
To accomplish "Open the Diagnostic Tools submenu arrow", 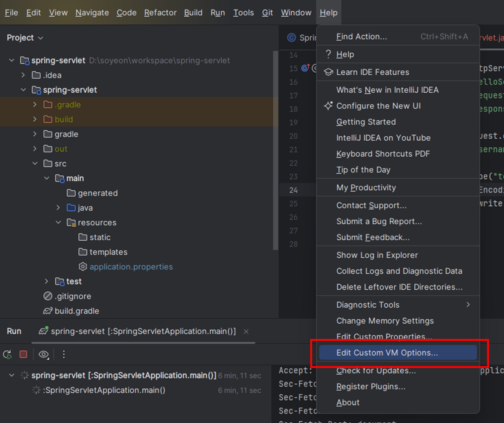I will 468,304.
